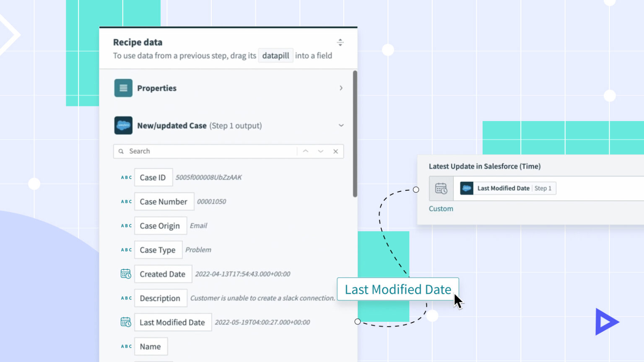This screenshot has height=362, width=644.
Task: Clear the search with the X button
Action: point(335,151)
